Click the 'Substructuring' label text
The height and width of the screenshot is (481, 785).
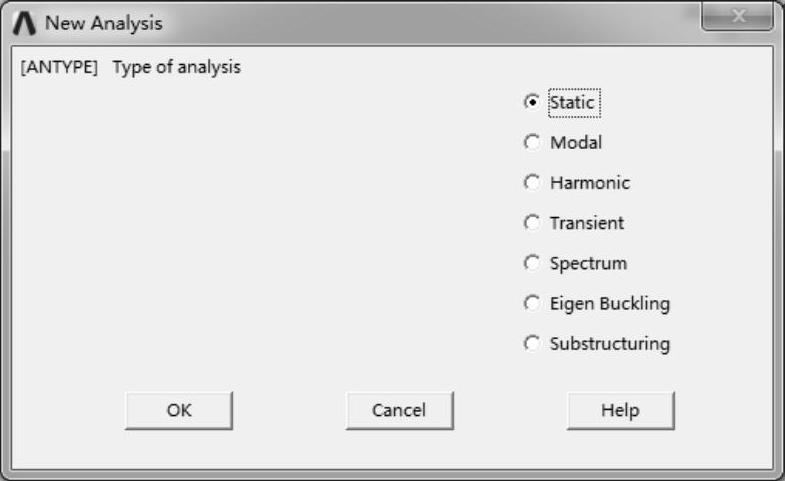pos(610,344)
